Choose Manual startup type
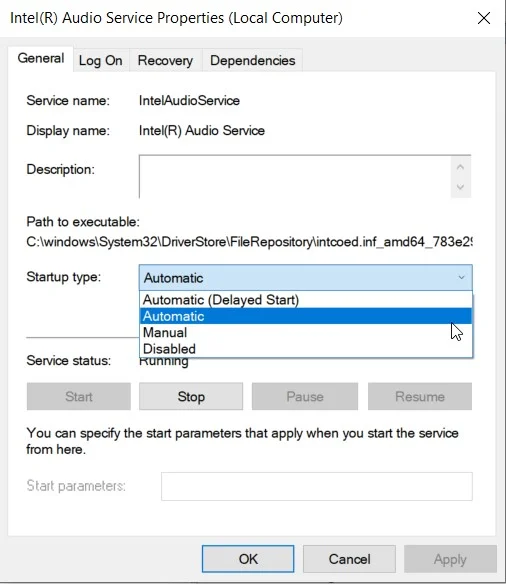This screenshot has width=506, height=584. [306, 333]
